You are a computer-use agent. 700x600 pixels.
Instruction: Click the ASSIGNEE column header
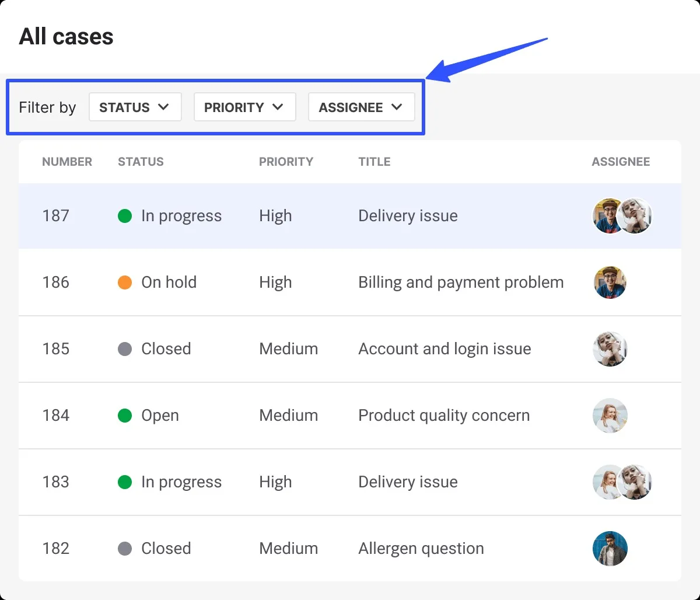(x=621, y=162)
